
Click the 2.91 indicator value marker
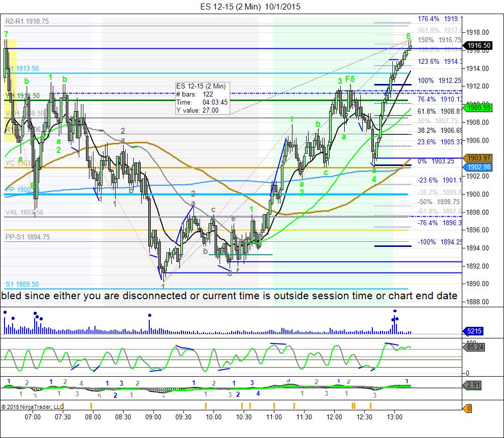point(472,385)
